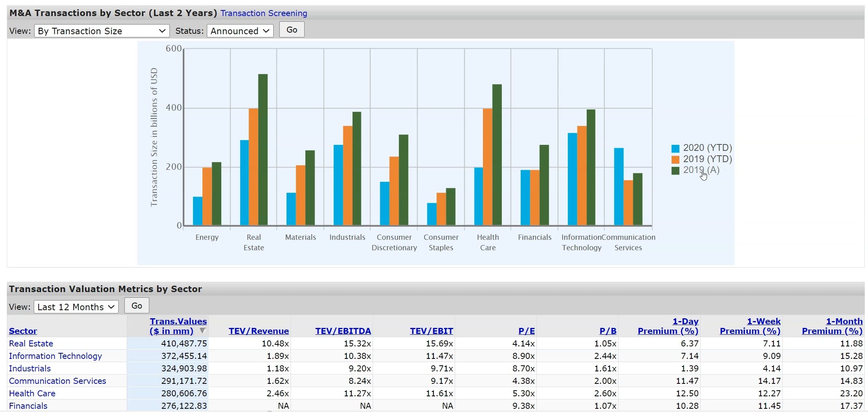Select the Communication Services table link
Image resolution: width=868 pixels, height=412 pixels.
click(x=58, y=381)
